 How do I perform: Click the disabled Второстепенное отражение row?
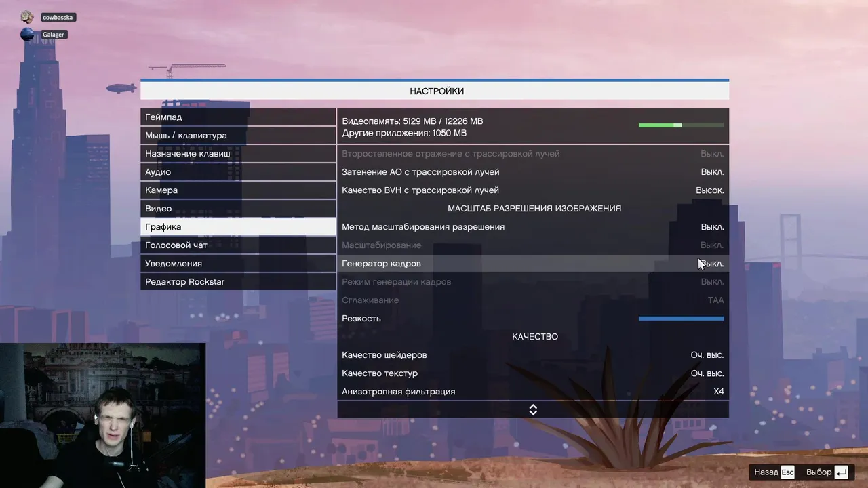click(x=533, y=154)
